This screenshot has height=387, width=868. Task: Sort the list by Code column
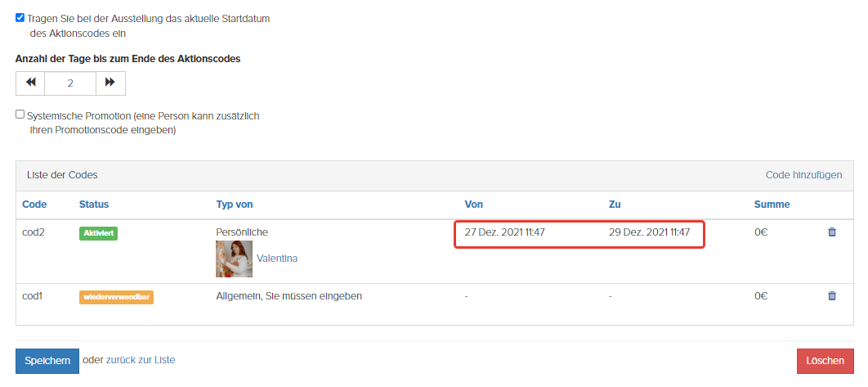coord(34,205)
